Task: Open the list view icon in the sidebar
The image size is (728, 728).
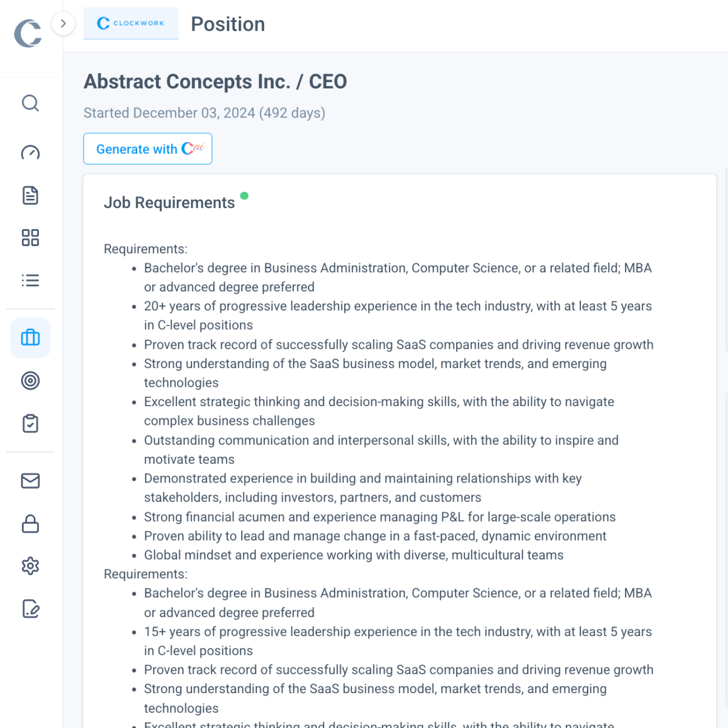Action: coord(30,280)
